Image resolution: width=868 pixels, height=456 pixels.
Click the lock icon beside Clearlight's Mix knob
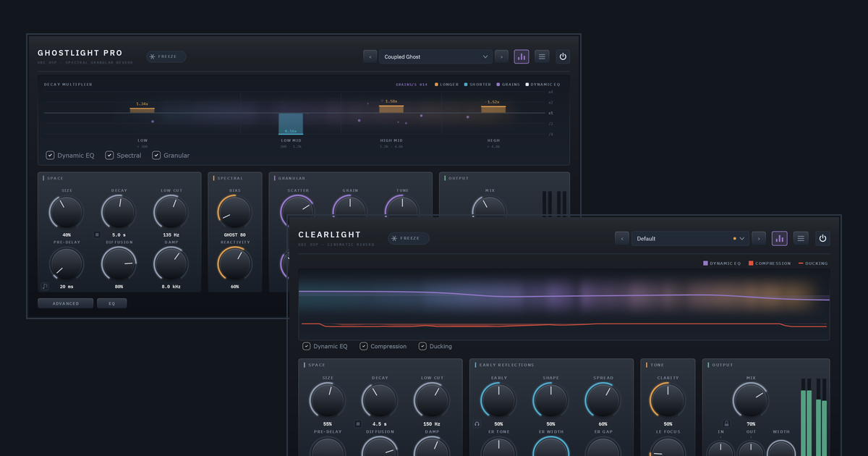click(x=726, y=423)
